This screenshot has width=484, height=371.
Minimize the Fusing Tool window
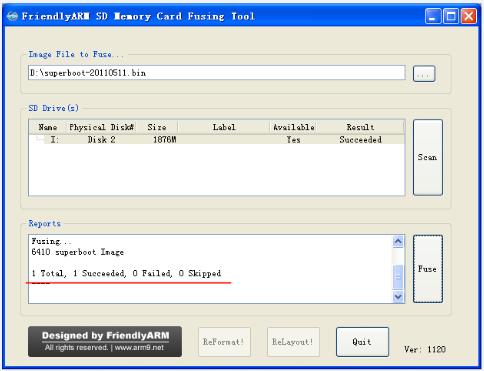[433, 16]
